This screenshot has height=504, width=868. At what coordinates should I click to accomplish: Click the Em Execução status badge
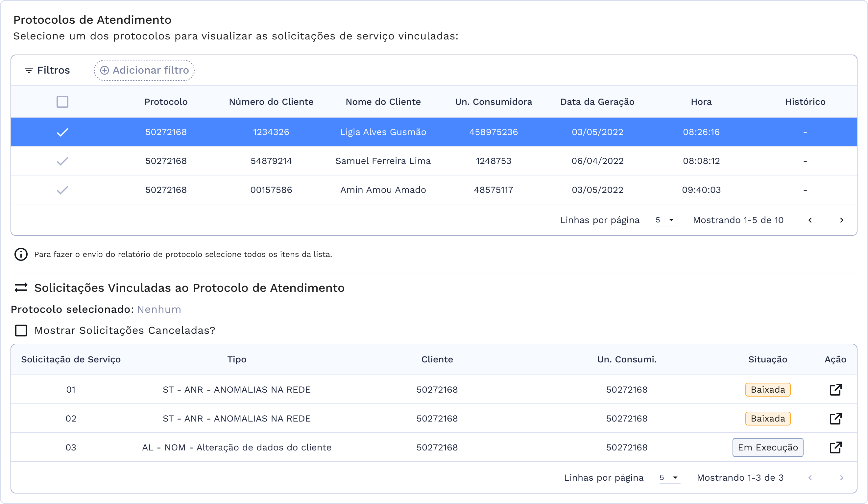click(x=768, y=447)
